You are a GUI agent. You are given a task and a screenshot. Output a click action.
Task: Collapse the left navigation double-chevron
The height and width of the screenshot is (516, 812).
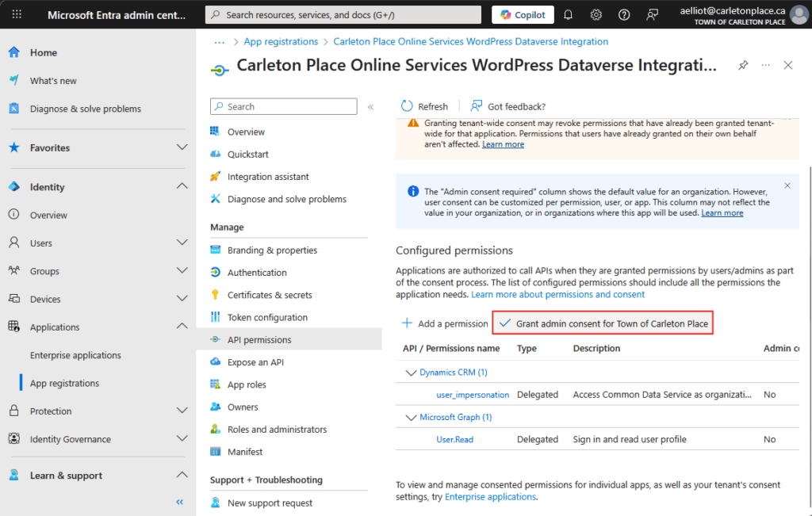(x=180, y=502)
